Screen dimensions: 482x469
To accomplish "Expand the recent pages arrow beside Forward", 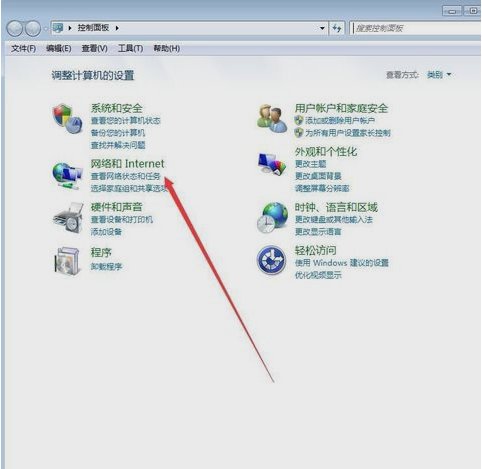I will pos(45,29).
